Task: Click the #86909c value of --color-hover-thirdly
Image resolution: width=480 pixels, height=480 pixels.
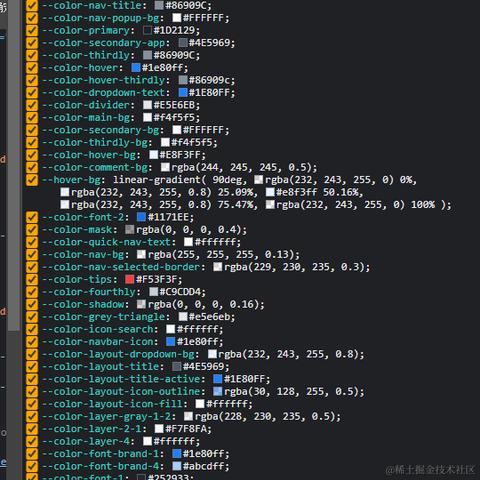Action: [209, 80]
